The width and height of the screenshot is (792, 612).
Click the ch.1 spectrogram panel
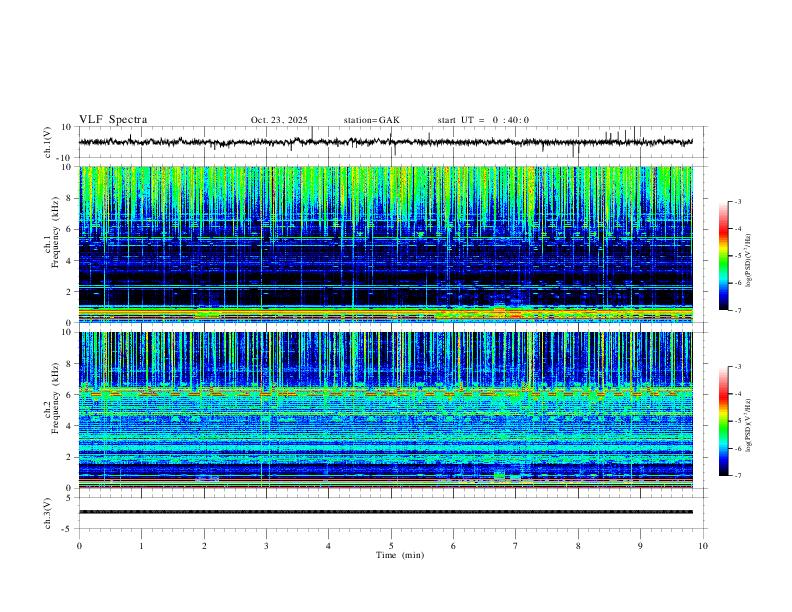386,244
